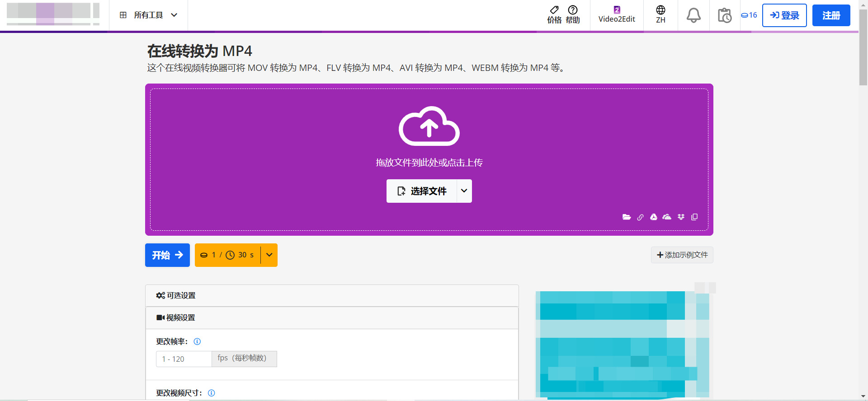Screen dimensions: 868x401
Task: Open the ZH language selector
Action: click(660, 15)
